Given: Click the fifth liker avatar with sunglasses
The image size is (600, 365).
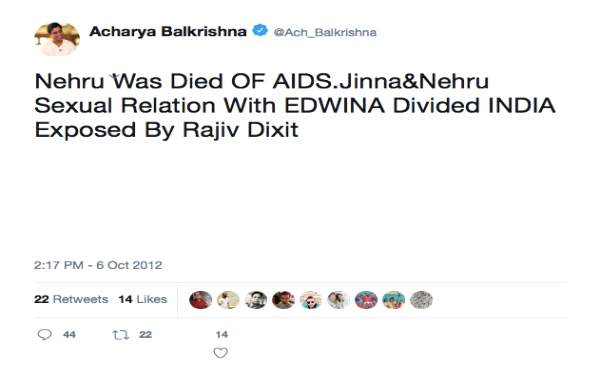Looking at the screenshot, I should pyautogui.click(x=311, y=300).
